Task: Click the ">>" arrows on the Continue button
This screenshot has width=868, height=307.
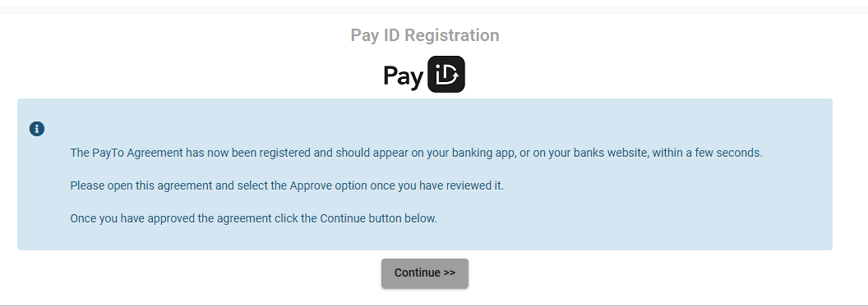Action: tap(449, 273)
